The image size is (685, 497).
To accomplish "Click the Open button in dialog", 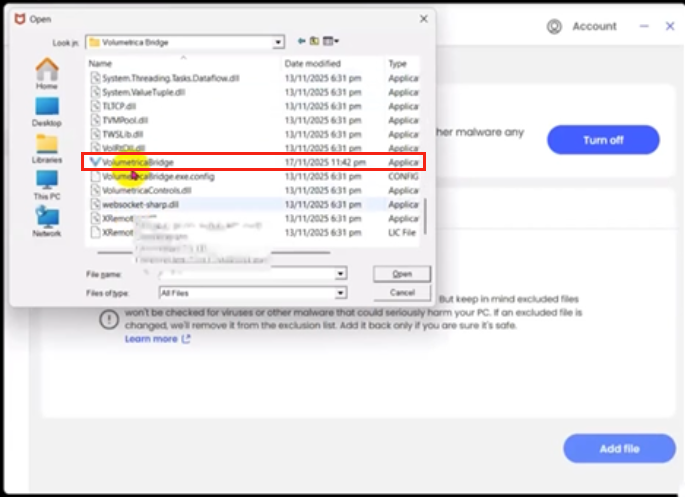I will click(402, 274).
